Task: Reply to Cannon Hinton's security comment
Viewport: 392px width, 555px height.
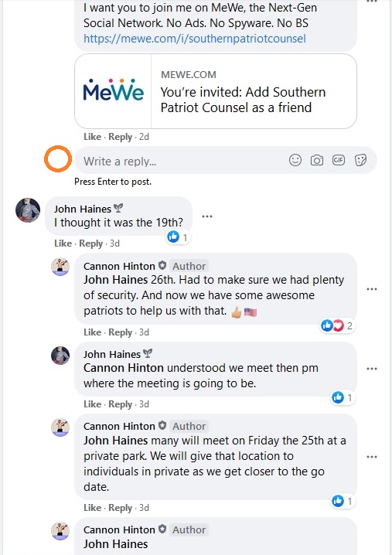Action: [x=120, y=332]
